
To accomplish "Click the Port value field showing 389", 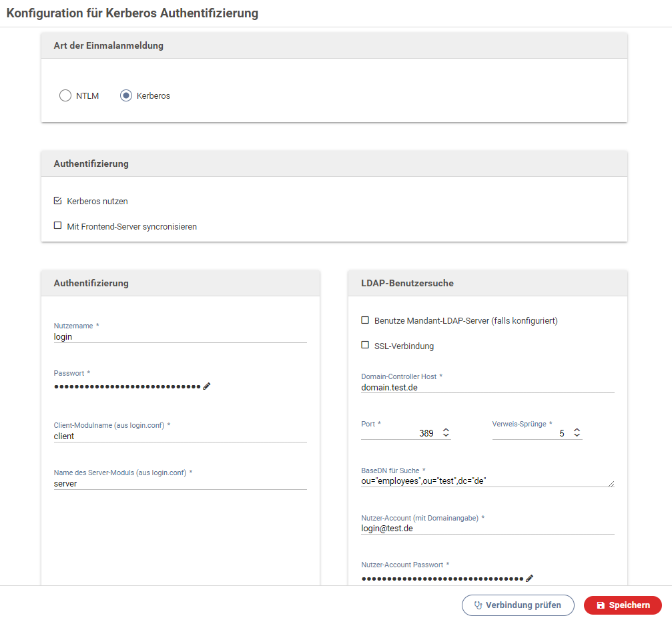I will [x=399, y=433].
